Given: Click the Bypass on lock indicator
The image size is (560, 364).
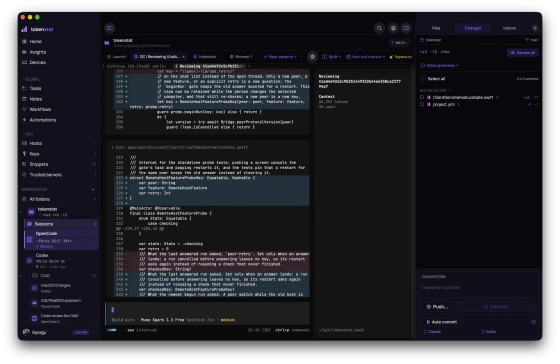Looking at the screenshot, I should 401,56.
